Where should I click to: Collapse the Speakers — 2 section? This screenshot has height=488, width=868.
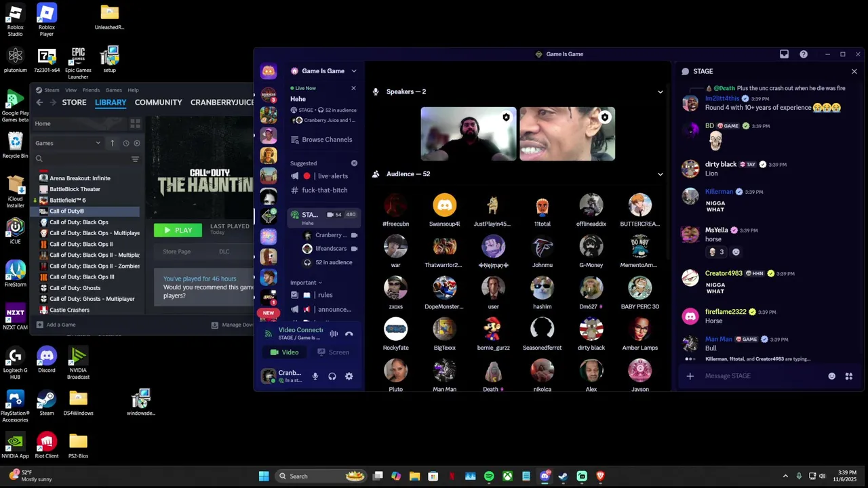point(660,92)
